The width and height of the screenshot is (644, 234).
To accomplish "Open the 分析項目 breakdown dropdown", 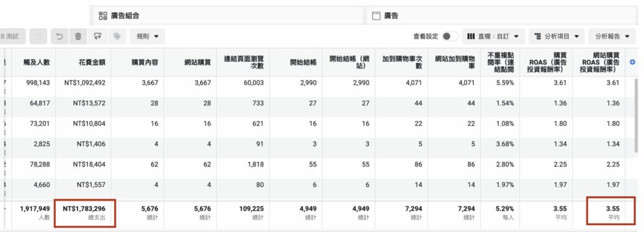I will [x=556, y=36].
